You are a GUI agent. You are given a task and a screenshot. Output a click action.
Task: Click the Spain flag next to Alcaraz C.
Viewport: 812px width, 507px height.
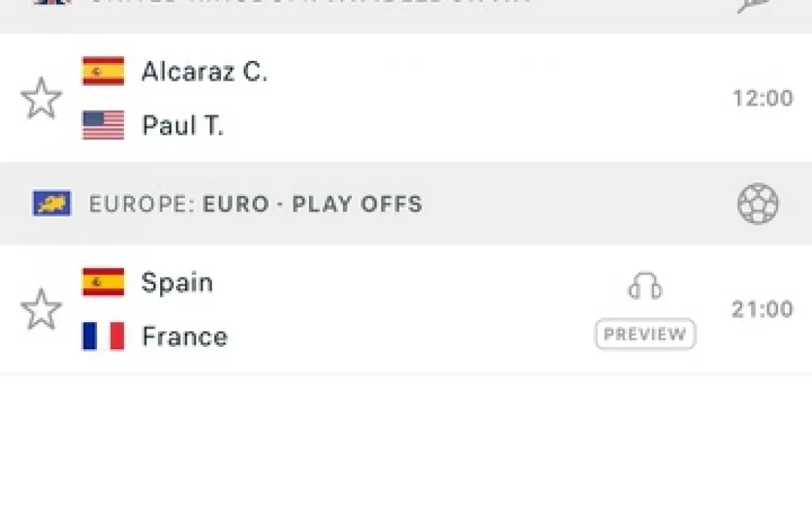pos(103,72)
